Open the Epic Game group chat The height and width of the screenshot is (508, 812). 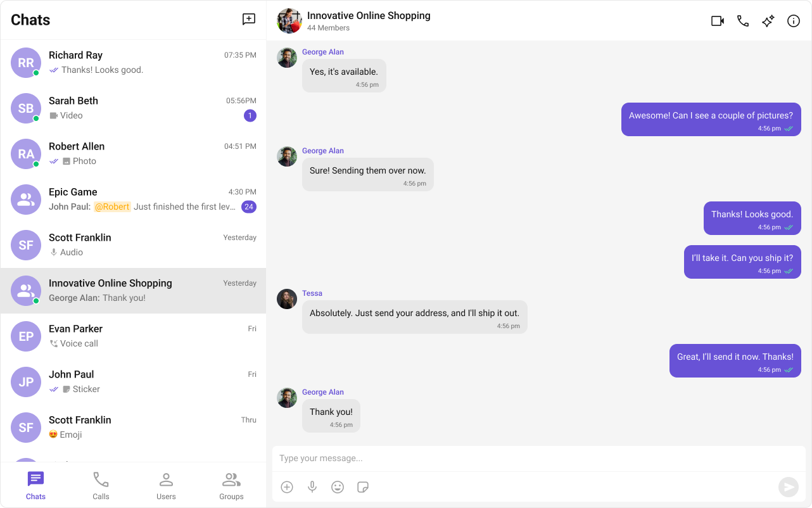(133, 199)
